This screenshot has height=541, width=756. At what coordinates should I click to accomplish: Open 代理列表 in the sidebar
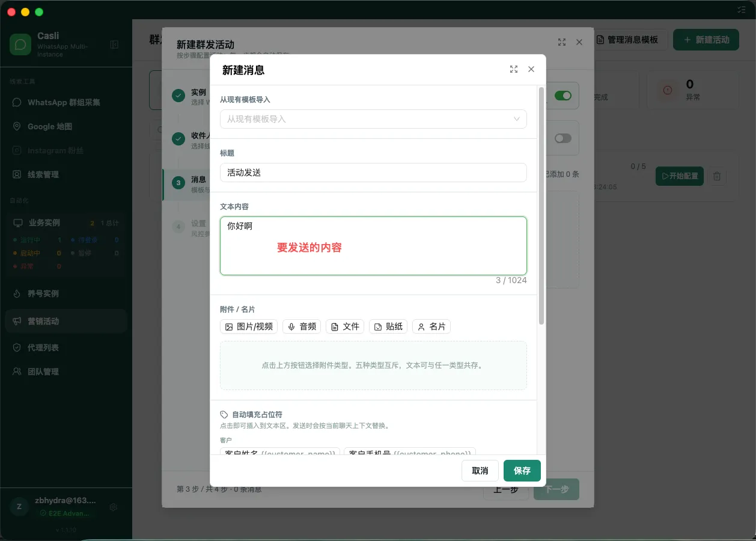tap(66, 347)
